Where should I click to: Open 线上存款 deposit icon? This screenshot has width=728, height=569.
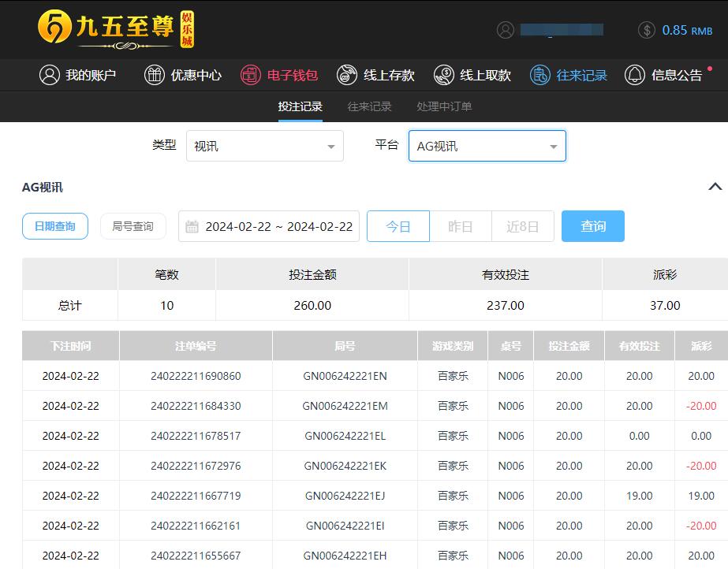347,75
